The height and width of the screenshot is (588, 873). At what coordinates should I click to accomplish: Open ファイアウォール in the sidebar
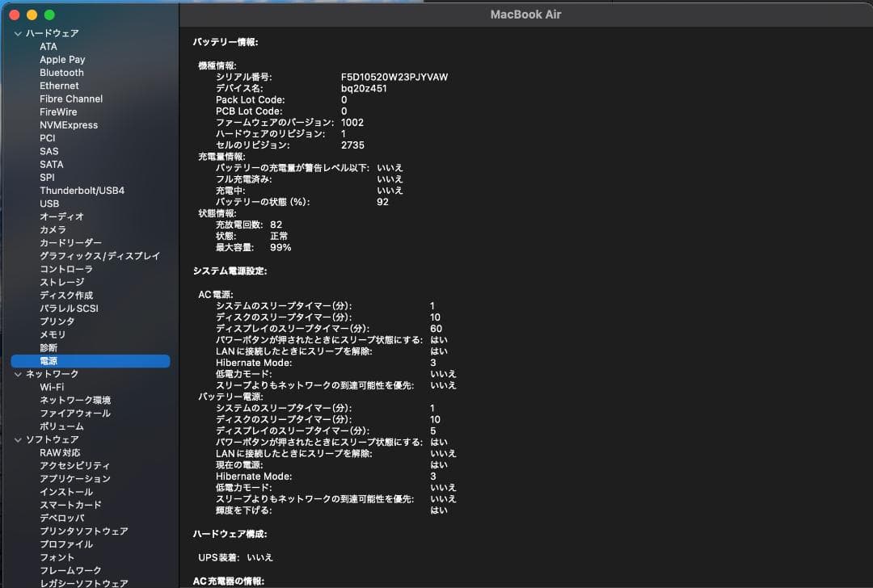tap(75, 414)
